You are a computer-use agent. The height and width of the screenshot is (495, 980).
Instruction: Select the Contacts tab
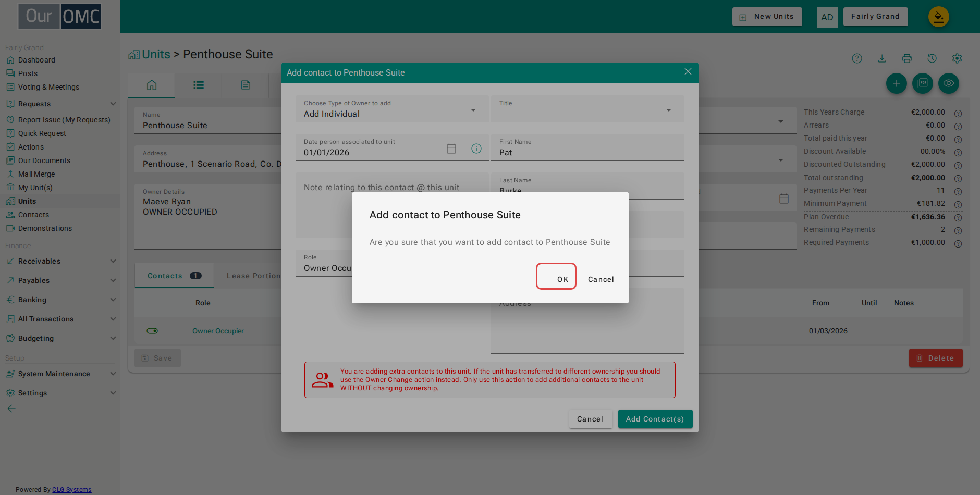coord(174,276)
